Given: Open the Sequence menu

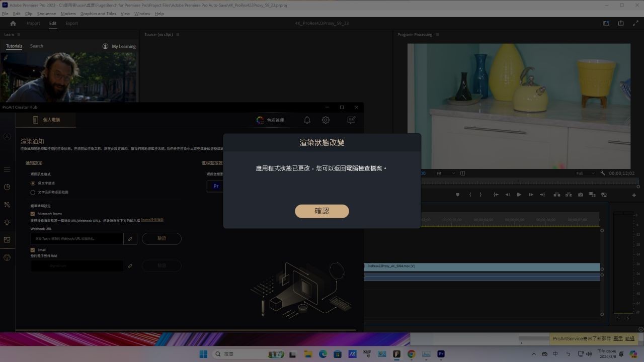Looking at the screenshot, I should pyautogui.click(x=46, y=14).
